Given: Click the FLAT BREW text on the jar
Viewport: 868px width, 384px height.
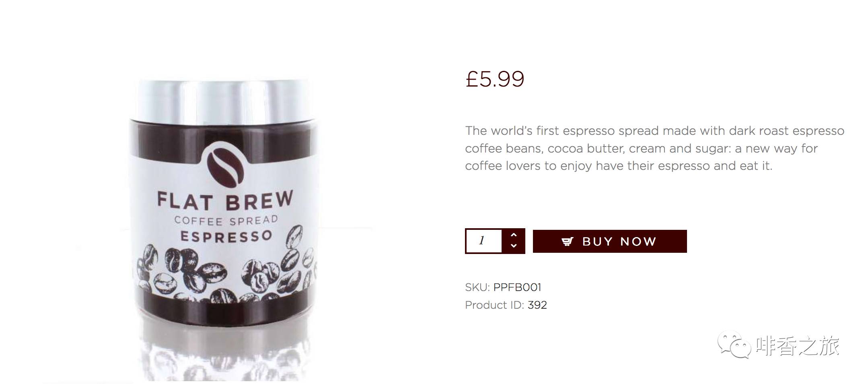Looking at the screenshot, I should (x=225, y=200).
